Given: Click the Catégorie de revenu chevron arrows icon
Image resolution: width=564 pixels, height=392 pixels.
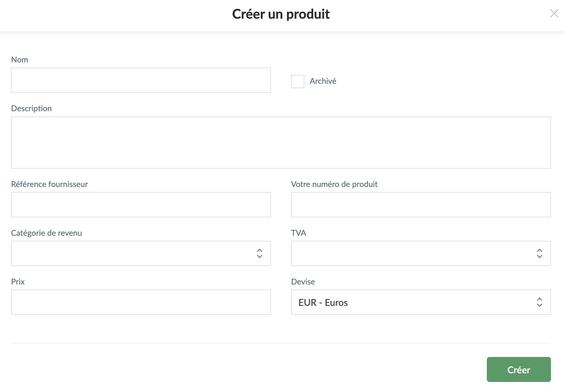Looking at the screenshot, I should [260, 253].
